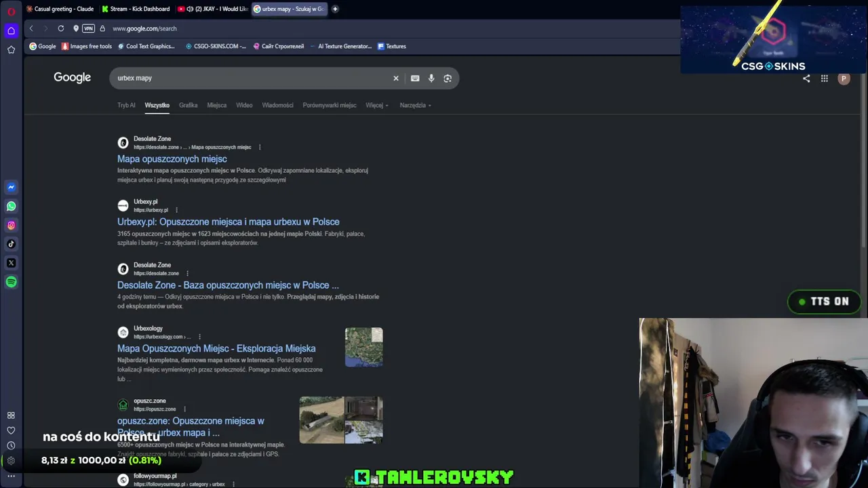Open the three-dot menu beside followyourmap.pl URL
The width and height of the screenshot is (868, 488).
click(x=233, y=485)
